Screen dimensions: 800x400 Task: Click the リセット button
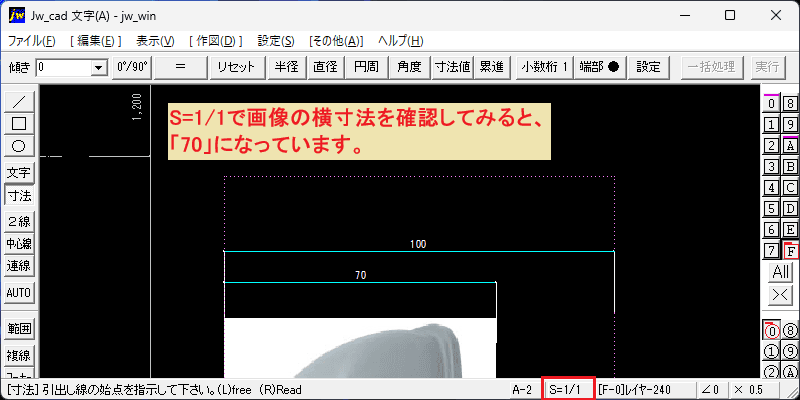click(237, 67)
